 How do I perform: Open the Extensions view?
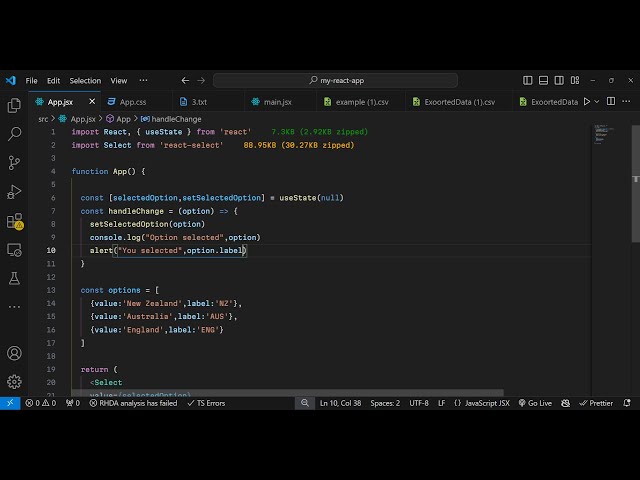click(x=14, y=220)
